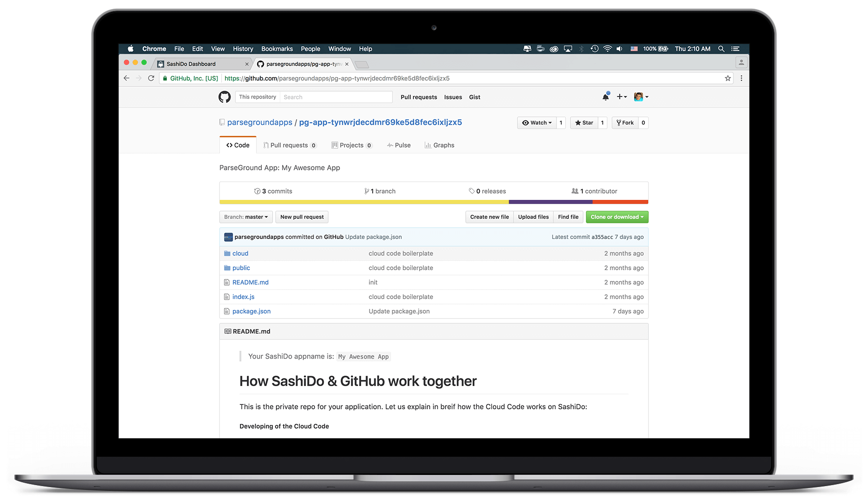
Task: Close the parsegroundapps GitHub tab
Action: tap(347, 64)
